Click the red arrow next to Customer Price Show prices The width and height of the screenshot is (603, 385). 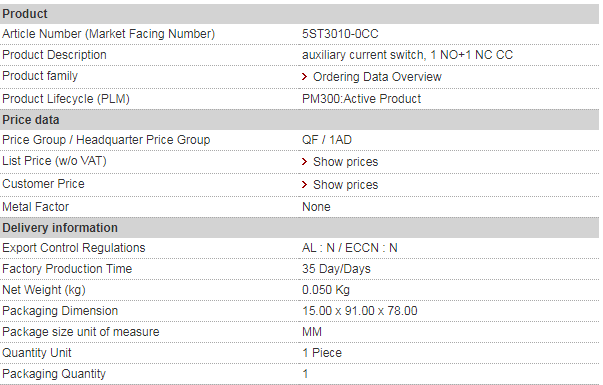305,185
